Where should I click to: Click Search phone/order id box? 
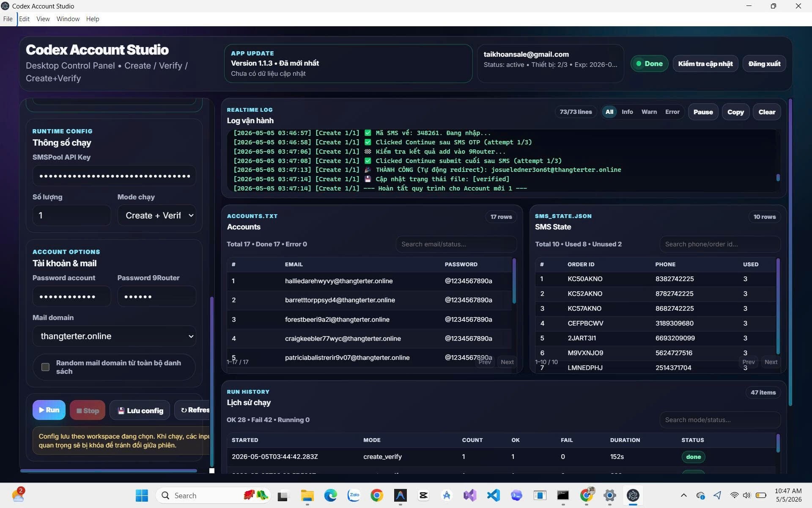[x=720, y=244]
